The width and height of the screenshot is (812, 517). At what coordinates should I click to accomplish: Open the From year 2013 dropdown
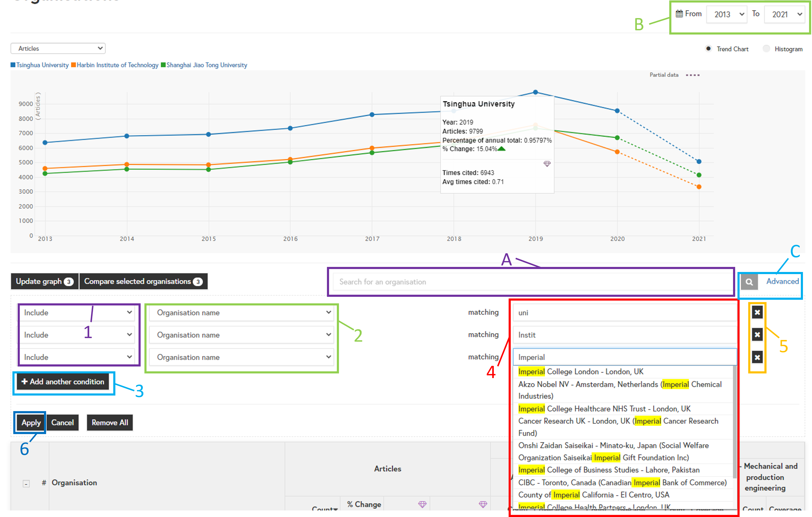click(726, 14)
